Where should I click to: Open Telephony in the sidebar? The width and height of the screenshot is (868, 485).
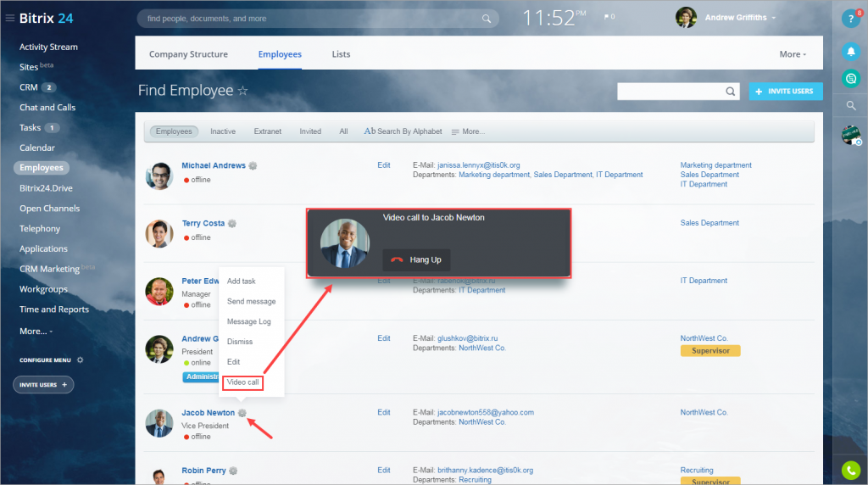(40, 229)
